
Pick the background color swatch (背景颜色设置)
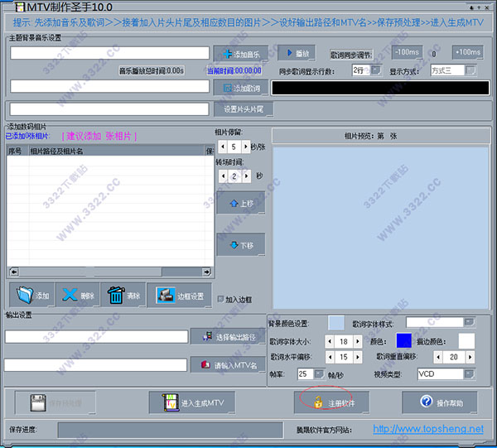[336, 323]
